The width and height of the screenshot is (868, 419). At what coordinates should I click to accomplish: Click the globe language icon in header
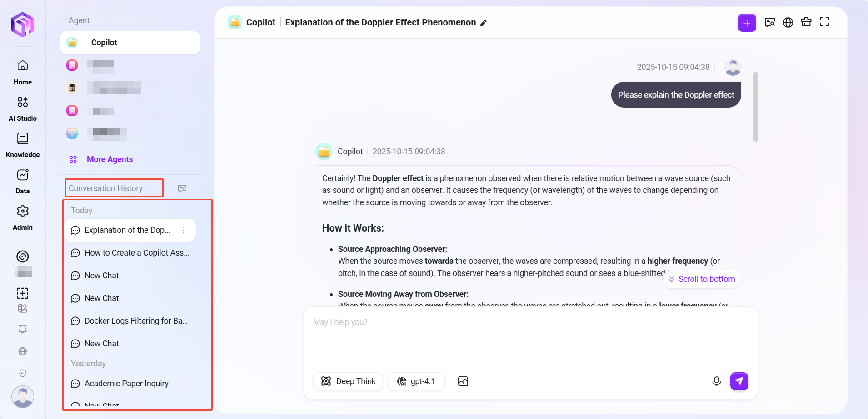[788, 22]
